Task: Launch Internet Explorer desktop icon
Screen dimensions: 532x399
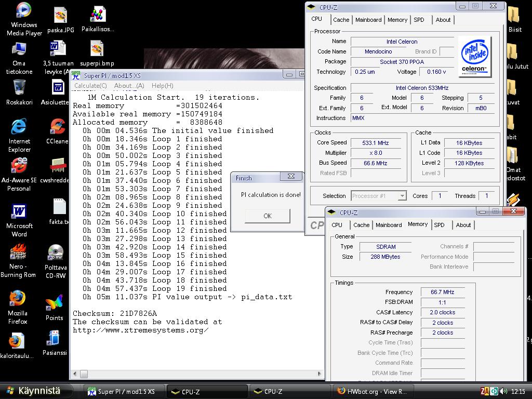Action: (x=19, y=135)
